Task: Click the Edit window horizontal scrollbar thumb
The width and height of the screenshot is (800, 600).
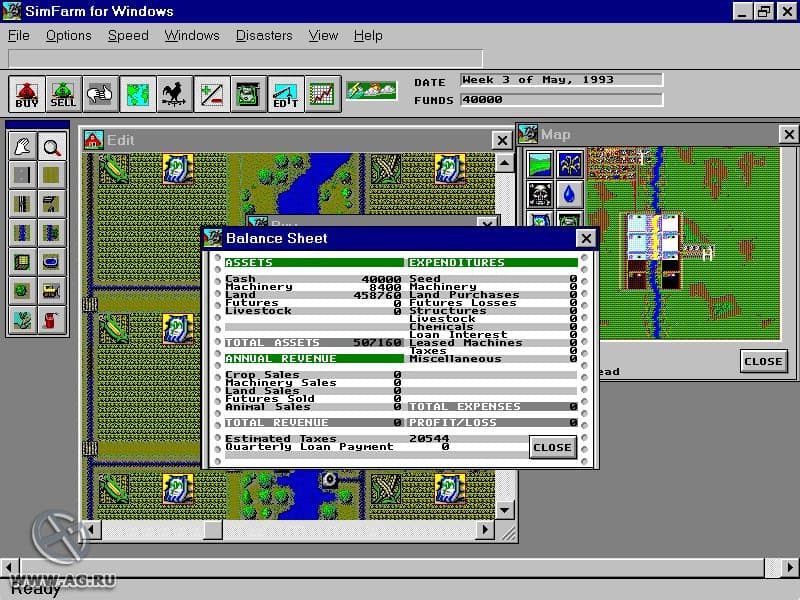Action: click(213, 530)
